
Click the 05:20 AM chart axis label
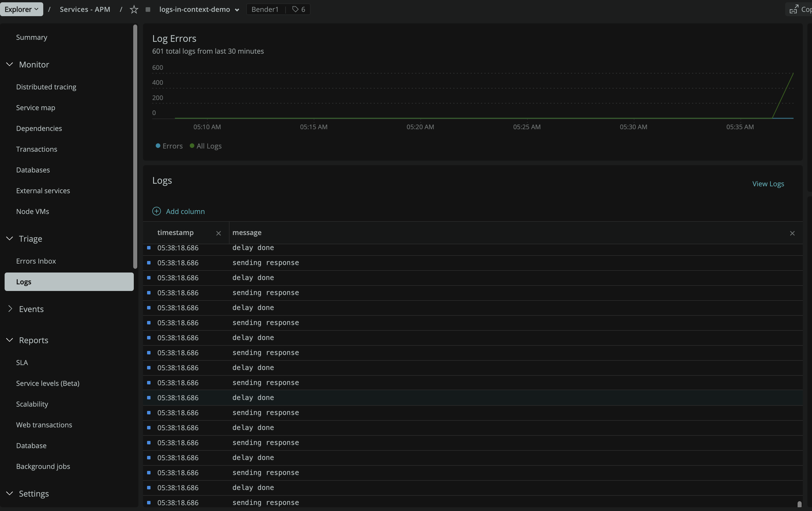coord(420,127)
